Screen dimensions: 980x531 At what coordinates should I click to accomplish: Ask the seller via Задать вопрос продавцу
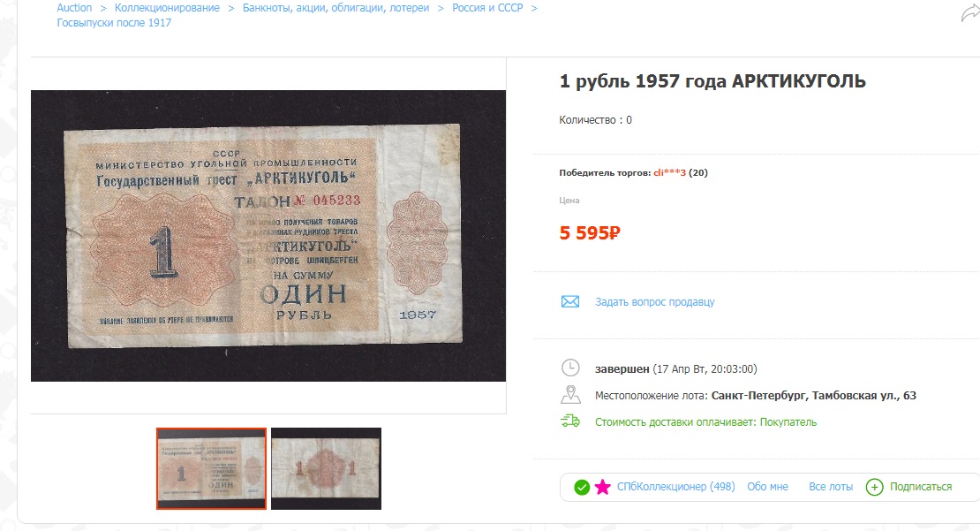click(x=654, y=301)
